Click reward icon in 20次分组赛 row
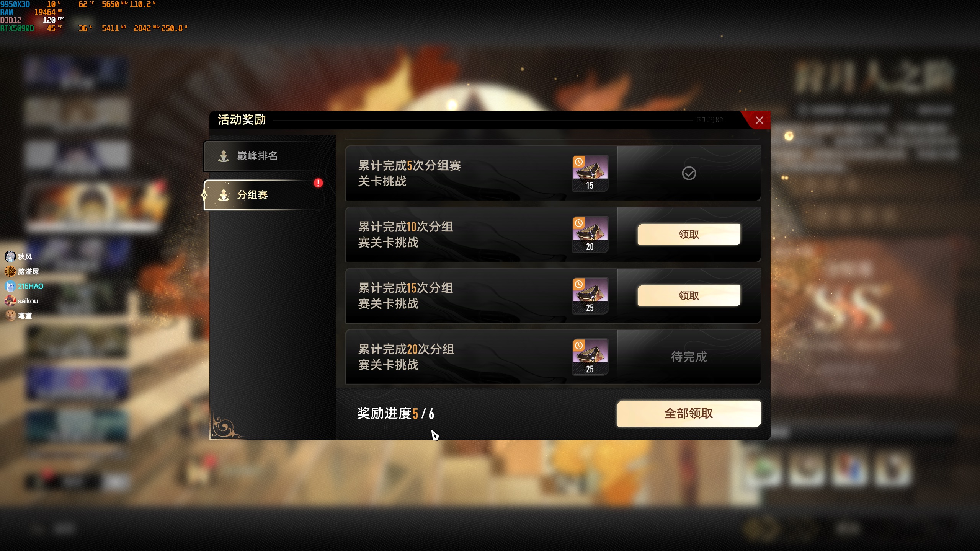Viewport: 980px width, 551px height. coord(590,357)
